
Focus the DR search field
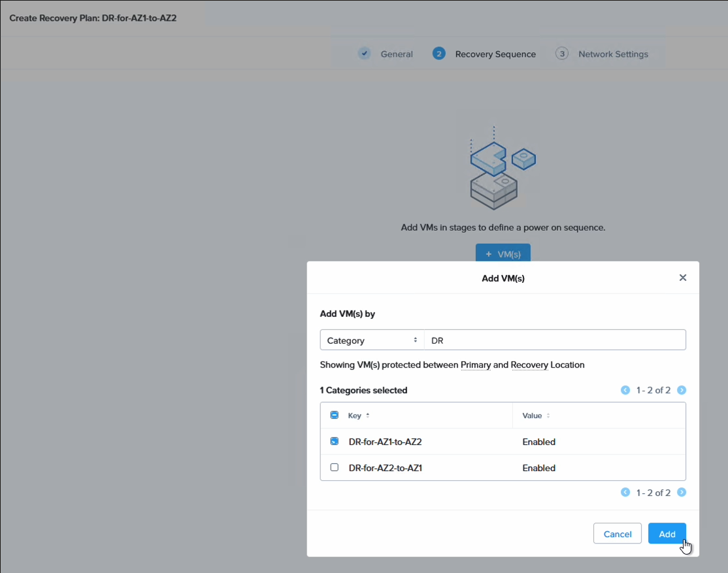(x=555, y=340)
